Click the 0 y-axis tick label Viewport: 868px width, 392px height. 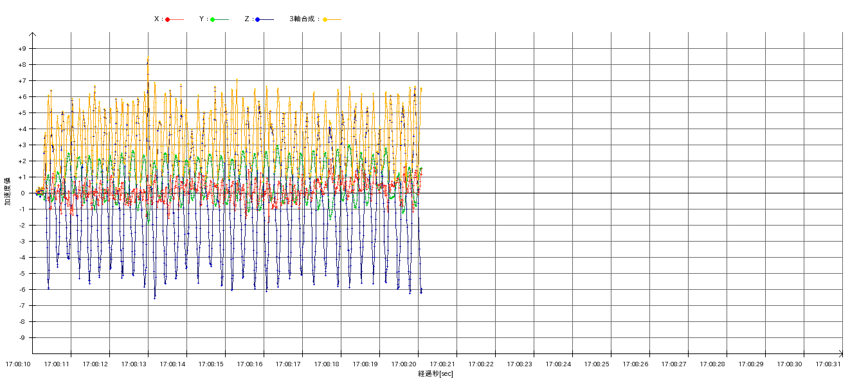23,193
